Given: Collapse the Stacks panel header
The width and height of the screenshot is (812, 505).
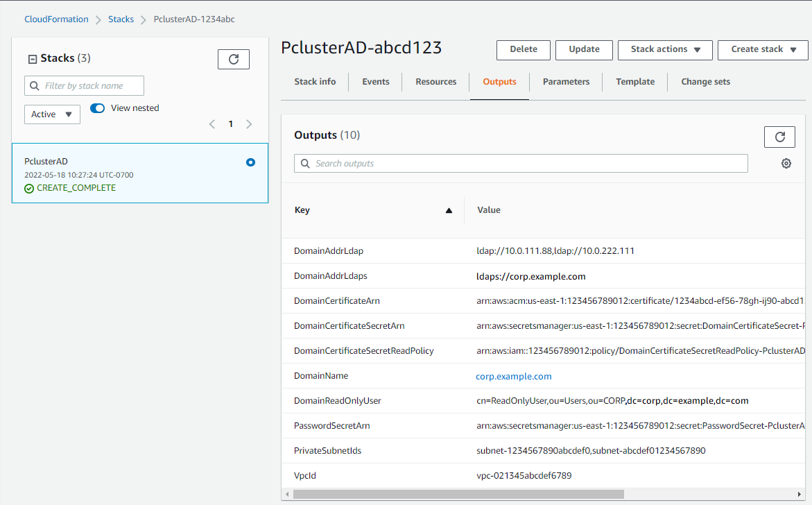Looking at the screenshot, I should 32,59.
